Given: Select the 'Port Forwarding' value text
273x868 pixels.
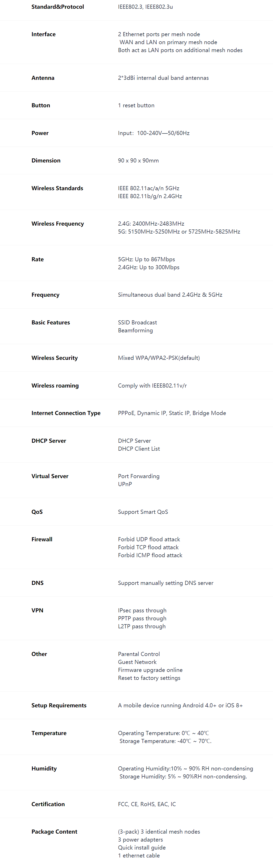Looking at the screenshot, I should click(x=138, y=476).
